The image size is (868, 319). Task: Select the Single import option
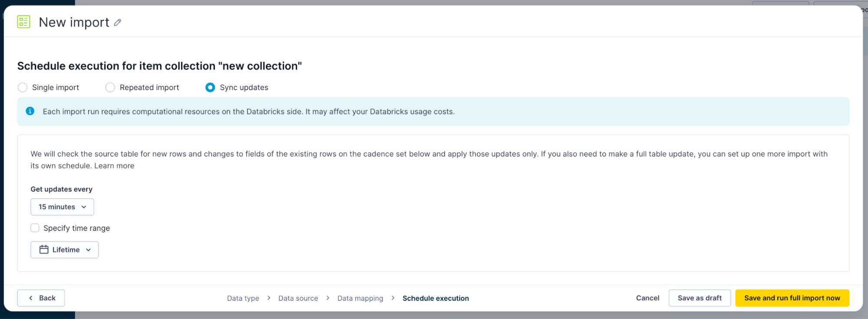[x=23, y=87]
